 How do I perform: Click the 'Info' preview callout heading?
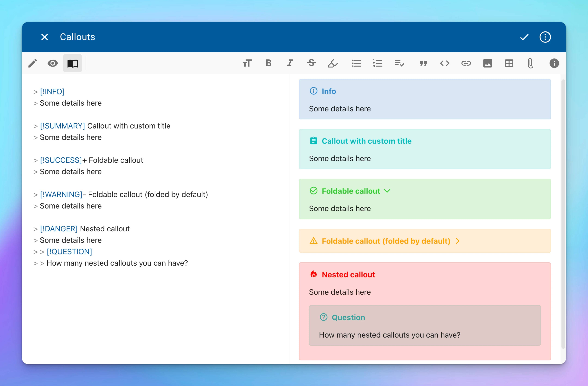point(329,91)
